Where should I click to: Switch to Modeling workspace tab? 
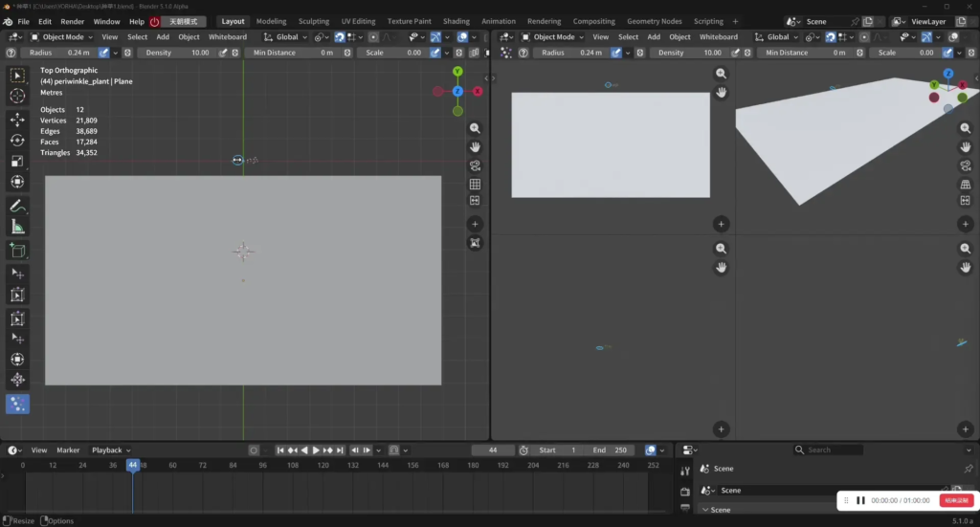pos(271,21)
